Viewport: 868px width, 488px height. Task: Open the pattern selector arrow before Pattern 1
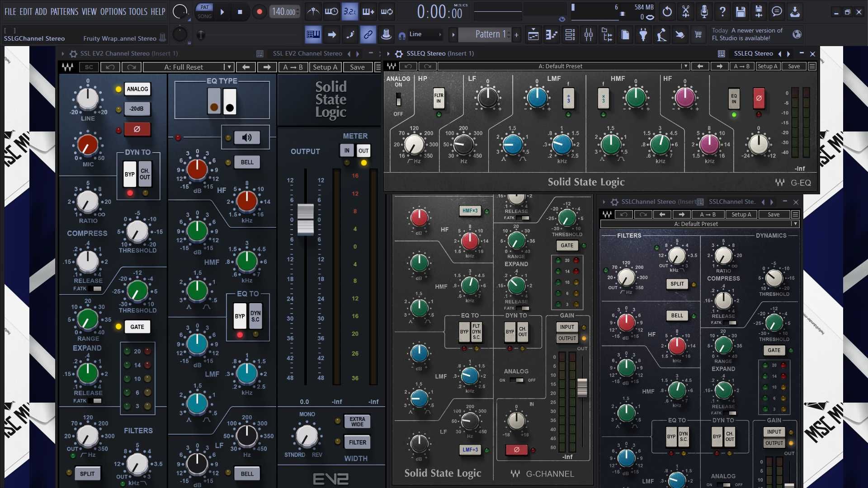(453, 34)
